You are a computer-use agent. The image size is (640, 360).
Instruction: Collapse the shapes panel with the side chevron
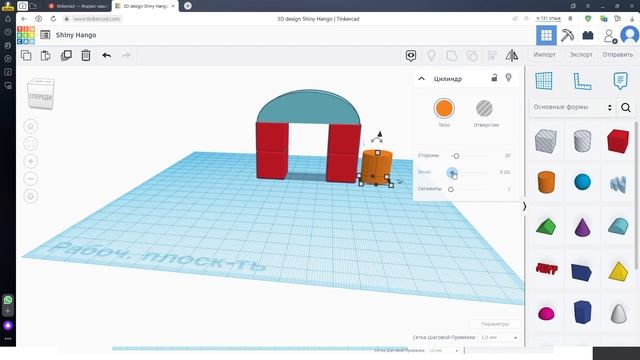click(524, 207)
